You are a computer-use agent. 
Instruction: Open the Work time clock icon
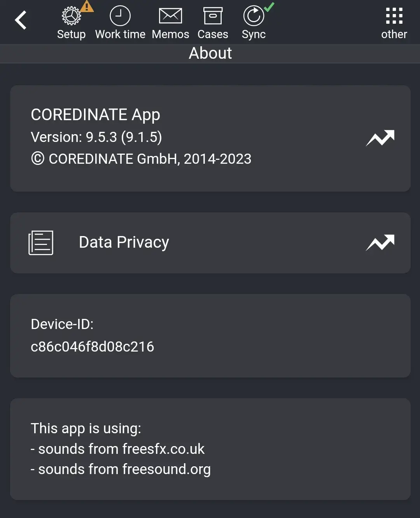click(120, 16)
